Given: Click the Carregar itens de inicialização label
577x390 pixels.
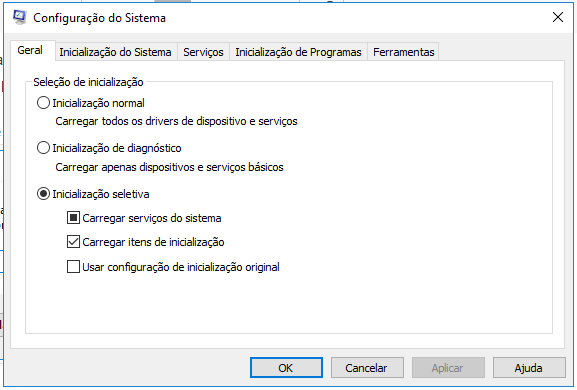Looking at the screenshot, I should (x=153, y=242).
